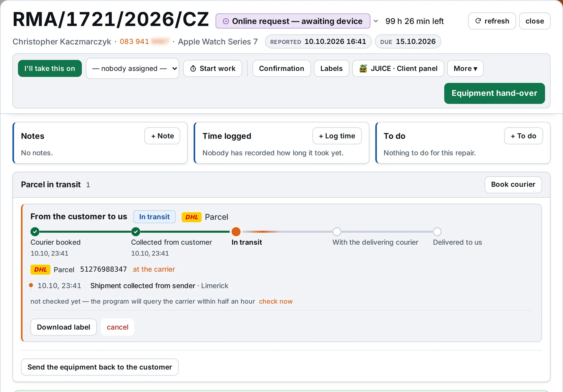Click the In transit status badge

(x=154, y=217)
